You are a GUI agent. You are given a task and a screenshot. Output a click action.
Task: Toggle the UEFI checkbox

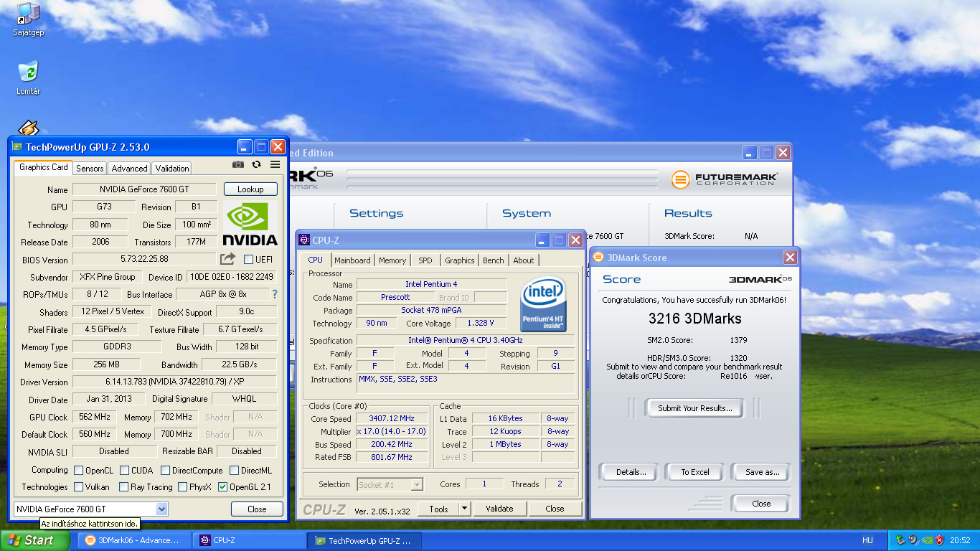pyautogui.click(x=248, y=259)
